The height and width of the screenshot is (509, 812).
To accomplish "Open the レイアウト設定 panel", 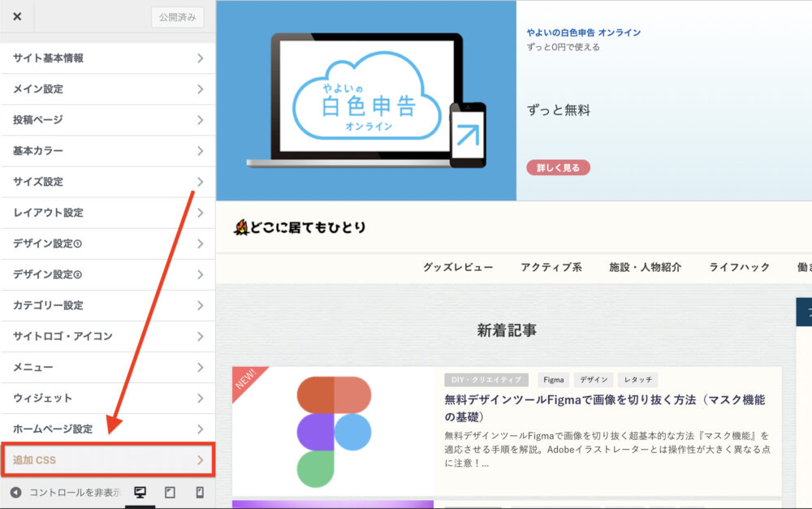I will point(107,213).
